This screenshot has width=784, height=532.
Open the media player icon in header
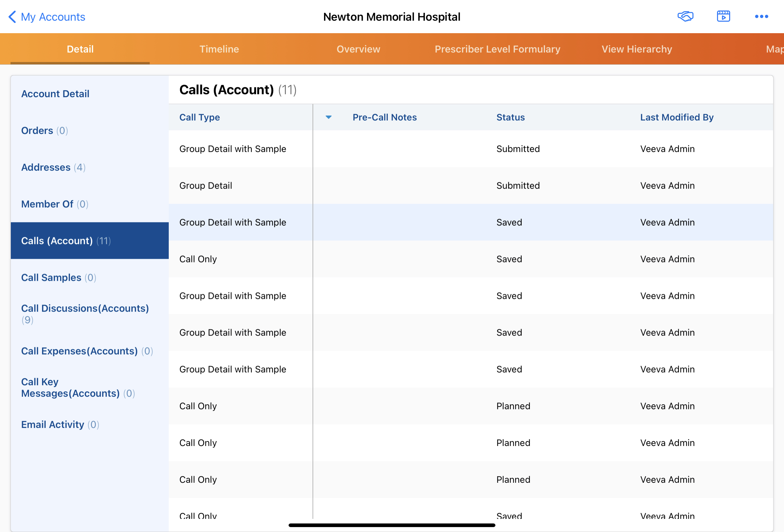(x=723, y=16)
